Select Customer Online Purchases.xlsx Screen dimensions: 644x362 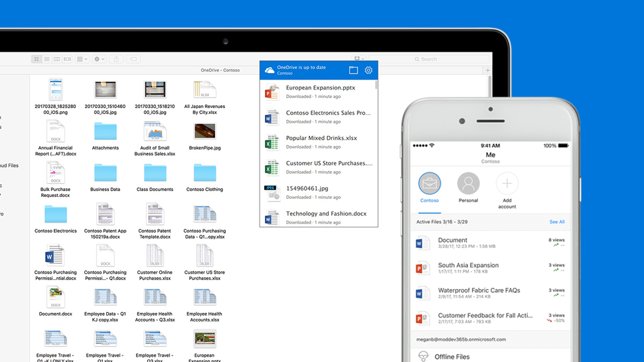(x=155, y=263)
